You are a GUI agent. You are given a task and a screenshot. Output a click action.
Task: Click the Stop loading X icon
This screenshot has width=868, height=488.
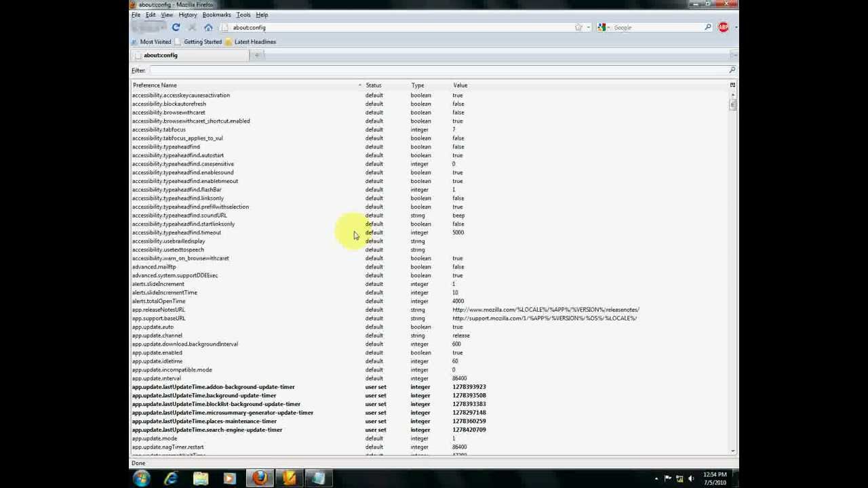click(x=192, y=28)
